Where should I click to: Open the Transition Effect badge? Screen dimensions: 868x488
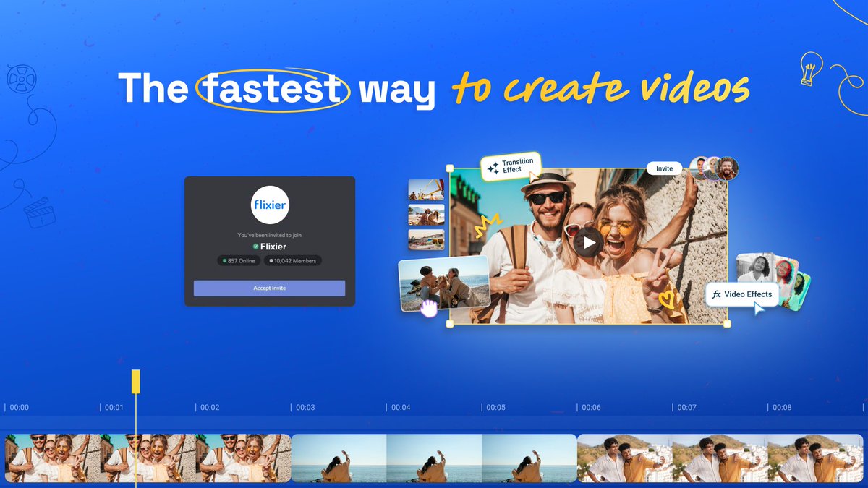point(511,166)
